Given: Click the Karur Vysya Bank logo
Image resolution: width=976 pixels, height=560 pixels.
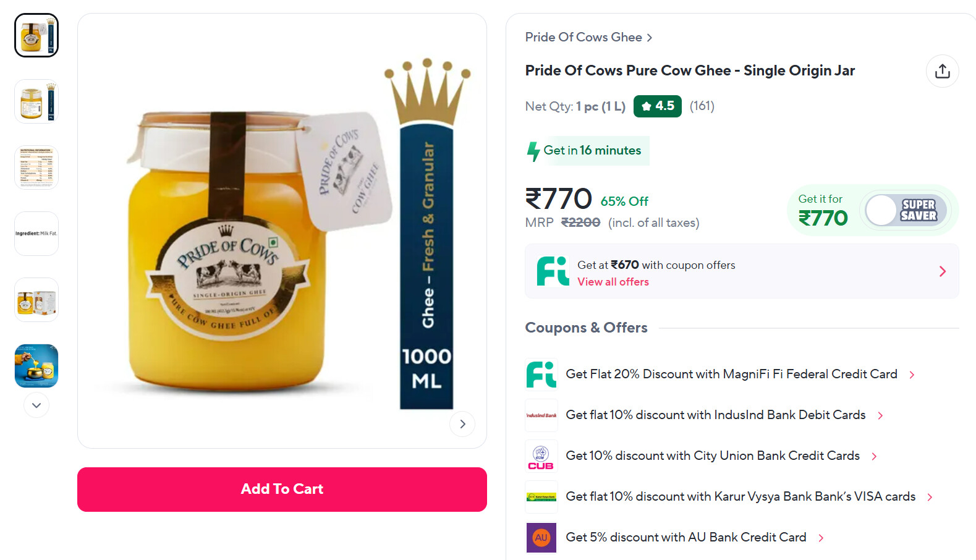Looking at the screenshot, I should [541, 496].
